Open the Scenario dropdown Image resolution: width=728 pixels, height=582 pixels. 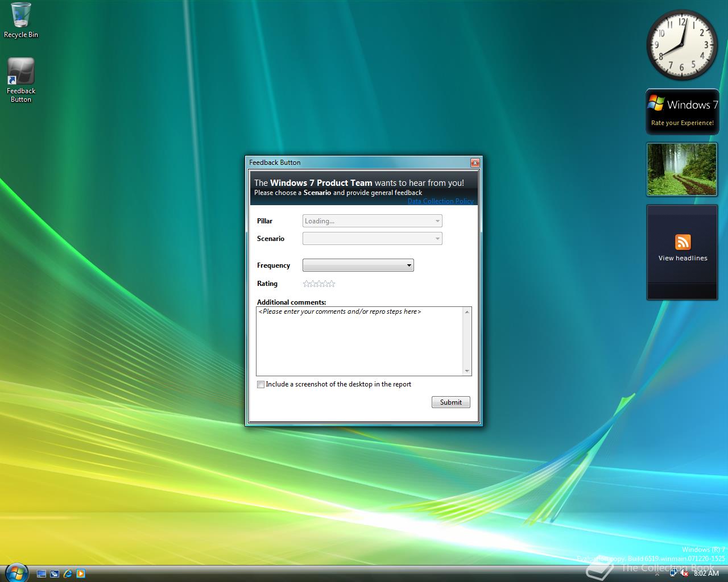click(373, 239)
